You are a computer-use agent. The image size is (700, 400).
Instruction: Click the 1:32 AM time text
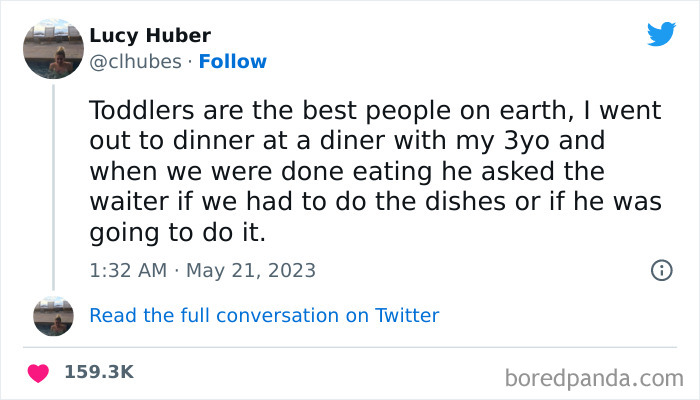click(126, 270)
